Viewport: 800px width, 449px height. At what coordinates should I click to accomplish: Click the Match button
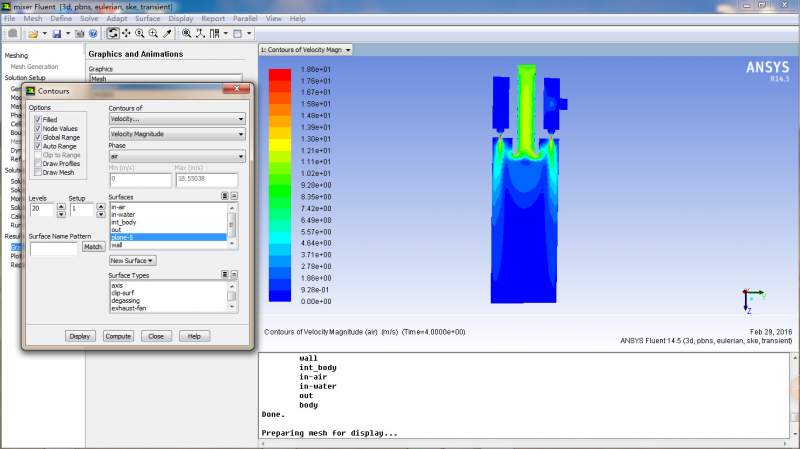tap(93, 247)
